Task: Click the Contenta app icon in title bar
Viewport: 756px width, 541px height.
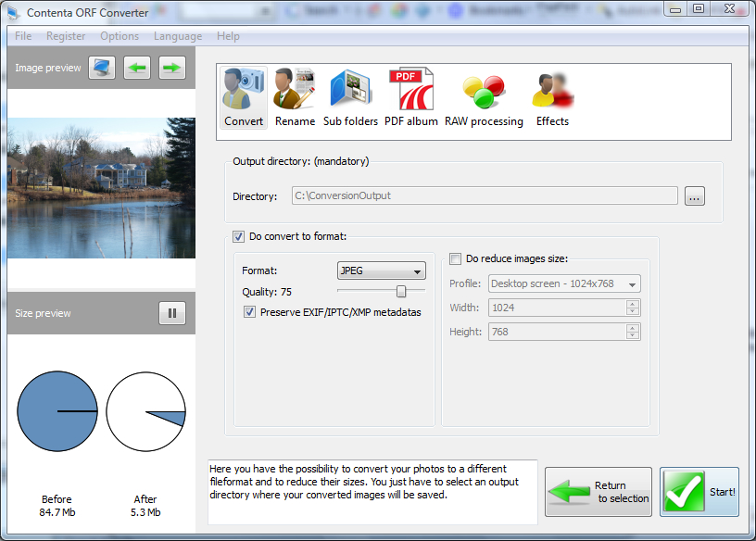Action: point(14,13)
